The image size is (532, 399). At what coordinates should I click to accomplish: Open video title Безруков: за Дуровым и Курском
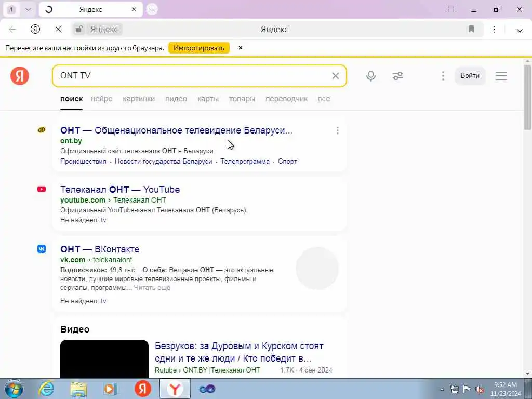pyautogui.click(x=239, y=352)
